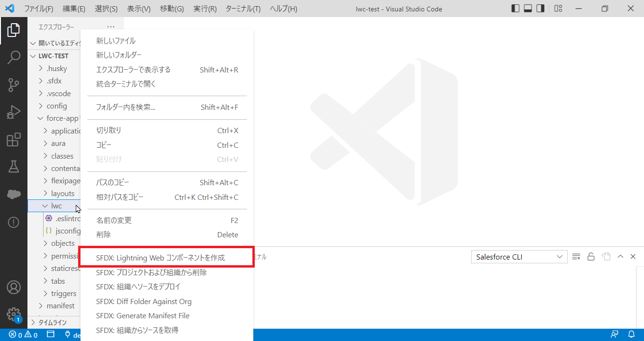Viewport: 644px width, 341px height.
Task: Toggle output panel scroll lock icon
Action: coord(591,257)
